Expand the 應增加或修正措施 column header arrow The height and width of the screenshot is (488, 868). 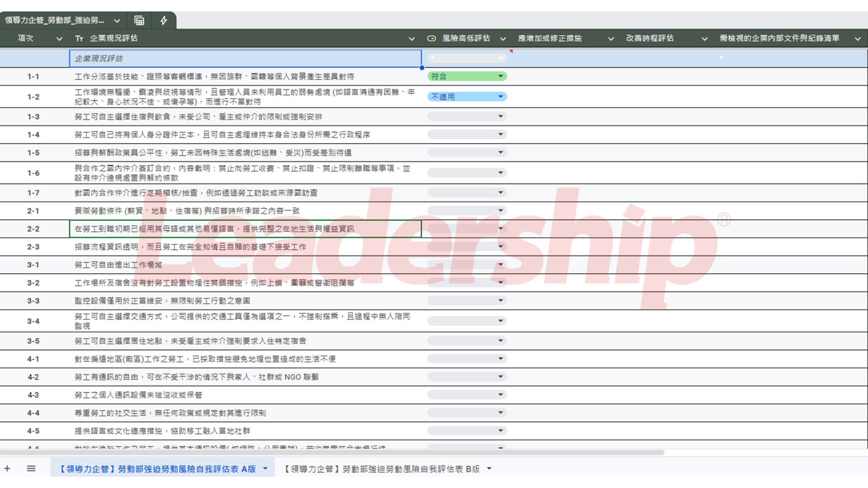coord(611,39)
